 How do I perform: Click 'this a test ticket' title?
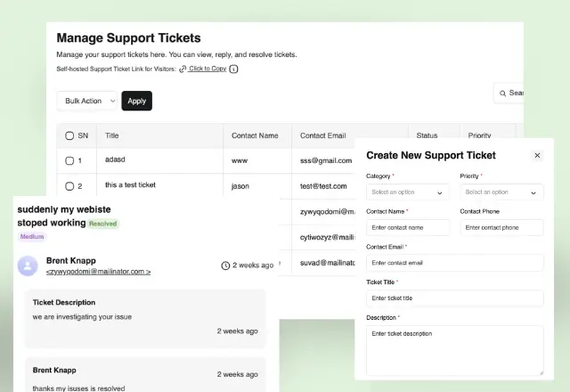point(130,185)
